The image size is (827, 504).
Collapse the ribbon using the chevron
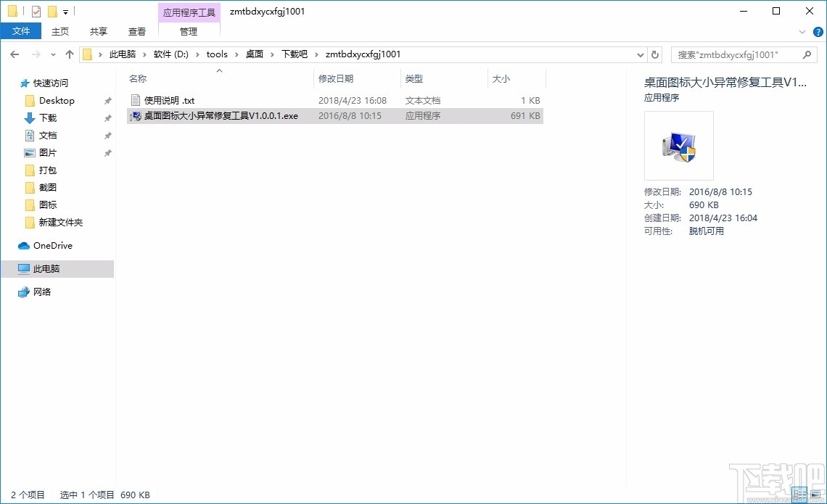pos(802,31)
